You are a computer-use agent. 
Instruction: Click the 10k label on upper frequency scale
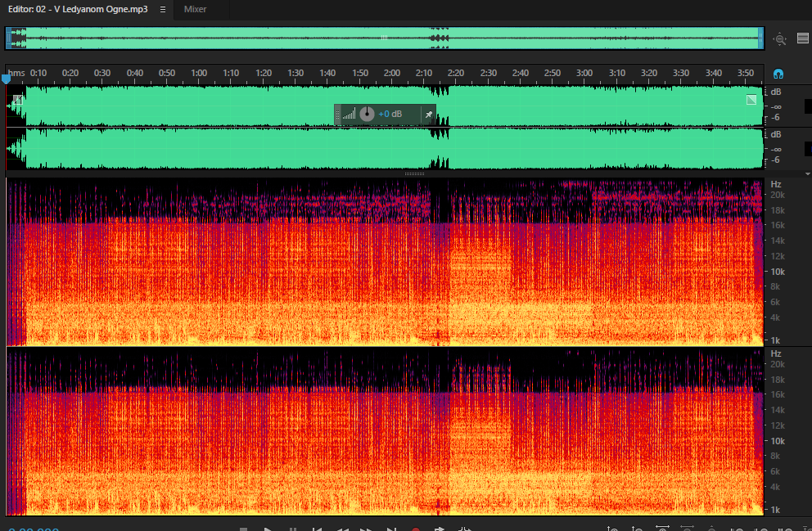tap(778, 272)
